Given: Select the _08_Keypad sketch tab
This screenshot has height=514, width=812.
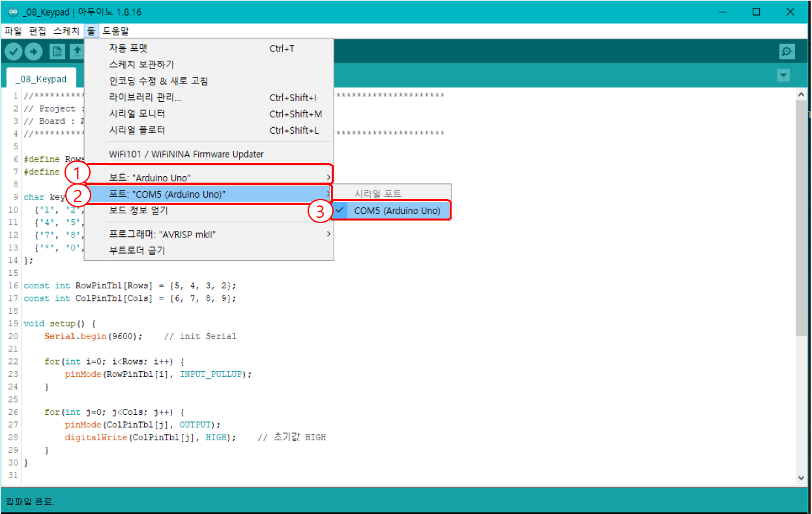Looking at the screenshot, I should 40,78.
